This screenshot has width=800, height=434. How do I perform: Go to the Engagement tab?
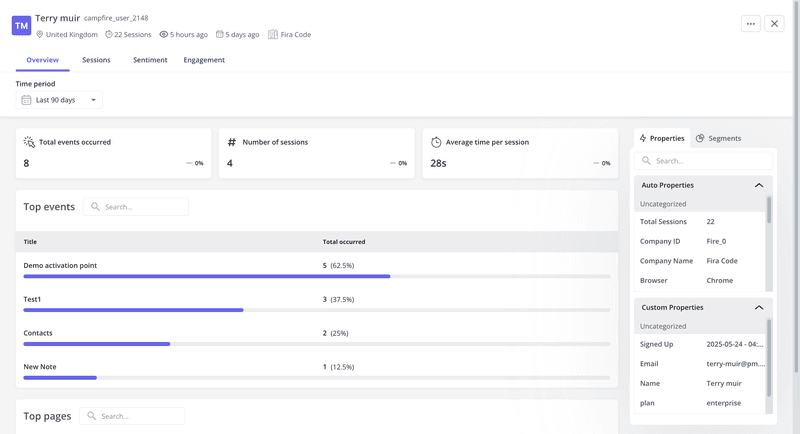(x=204, y=60)
